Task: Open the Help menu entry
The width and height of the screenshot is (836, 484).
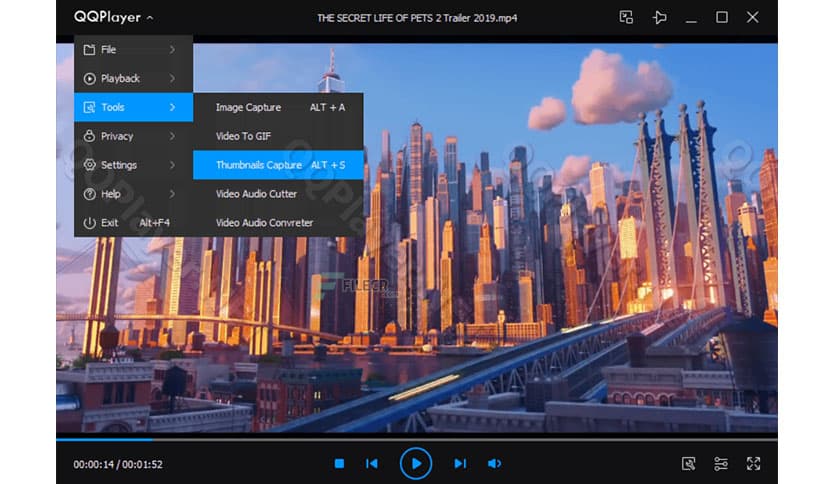Action: tap(133, 193)
